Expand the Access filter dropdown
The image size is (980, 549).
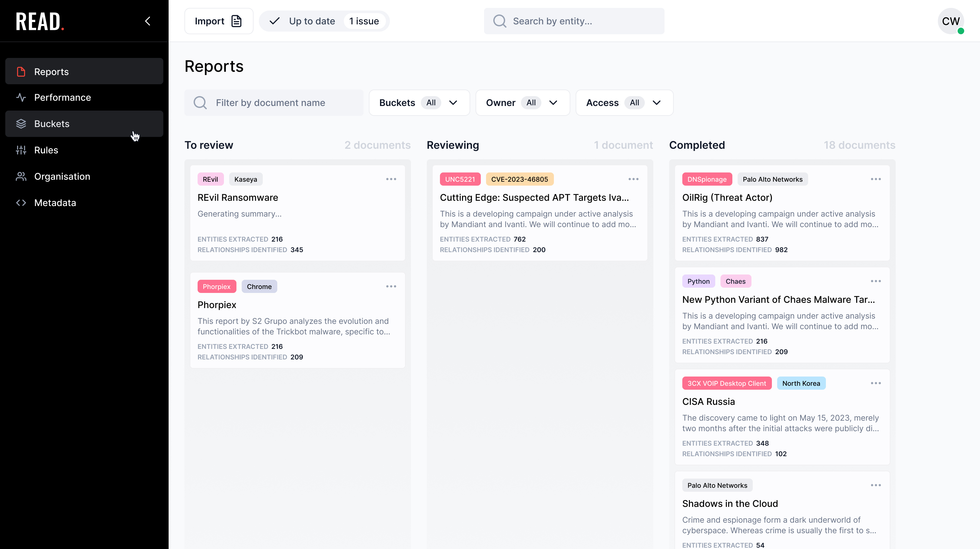pos(624,103)
